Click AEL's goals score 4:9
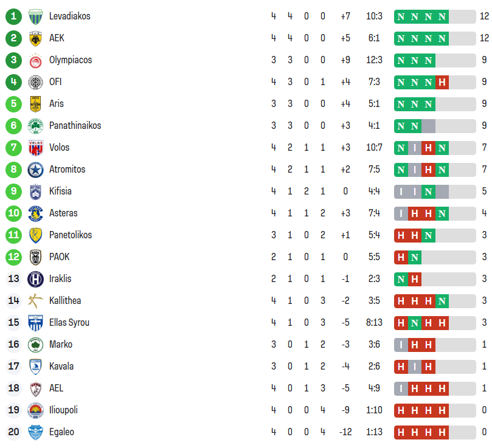The height and width of the screenshot is (448, 492). point(374,388)
